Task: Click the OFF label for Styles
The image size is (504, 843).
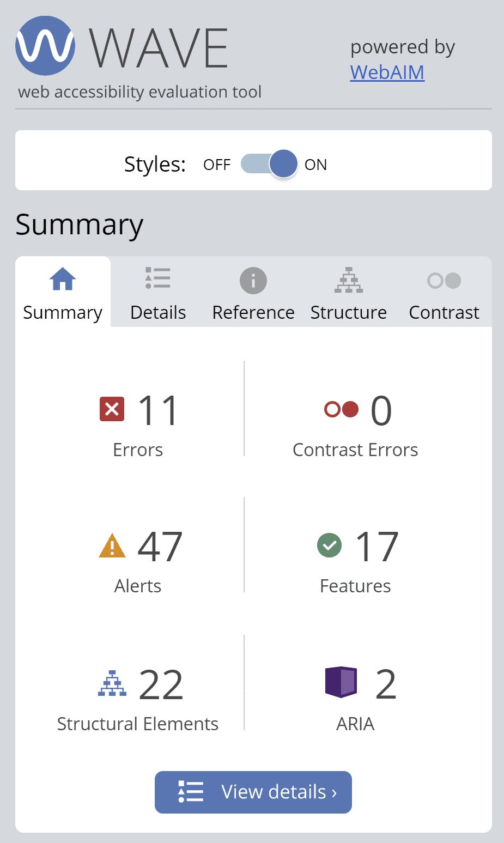Action: click(x=217, y=165)
